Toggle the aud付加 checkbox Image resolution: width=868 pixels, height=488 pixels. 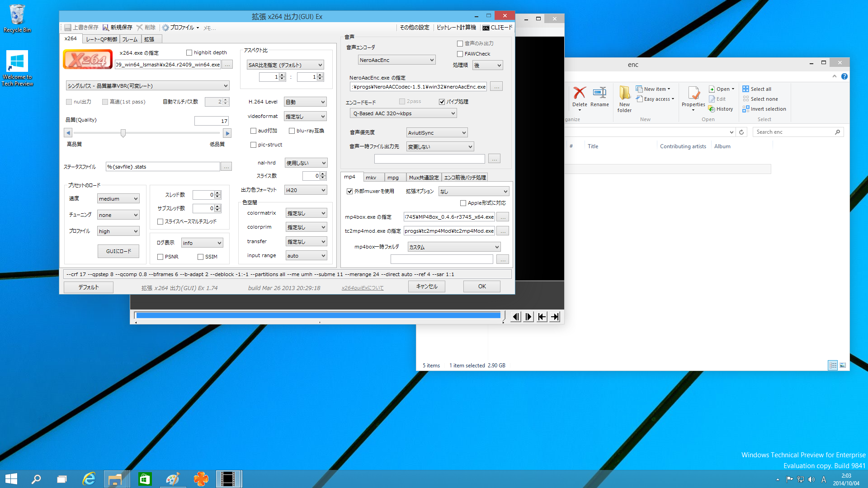253,131
